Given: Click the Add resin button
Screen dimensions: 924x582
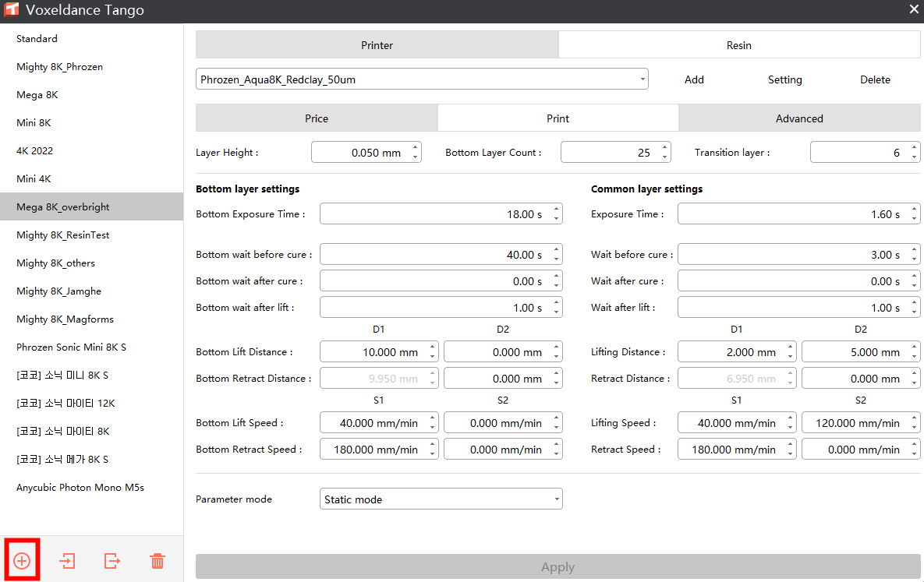Looking at the screenshot, I should (694, 79).
